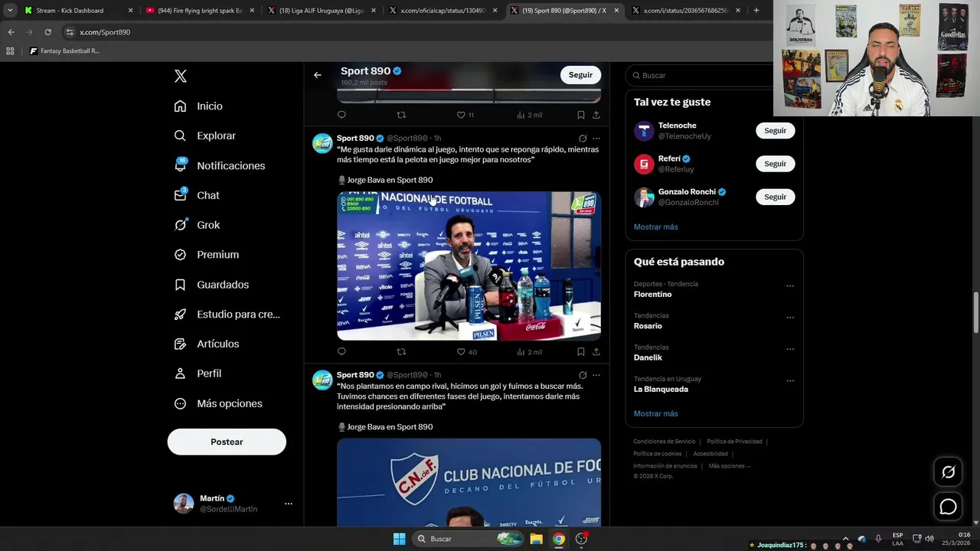Share the top post with 11 likes
Viewport: 980px width, 551px height.
(x=596, y=115)
